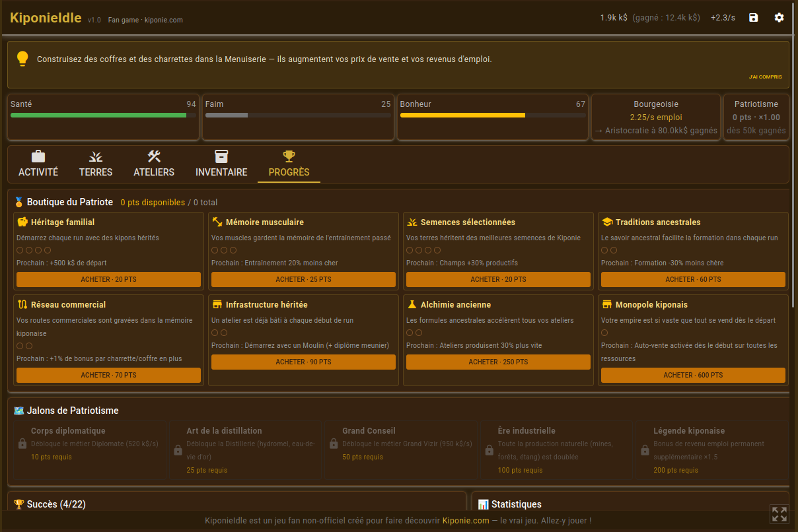The width and height of the screenshot is (798, 532).
Task: Open the Kiponie.com link in footer
Action: [x=466, y=521]
